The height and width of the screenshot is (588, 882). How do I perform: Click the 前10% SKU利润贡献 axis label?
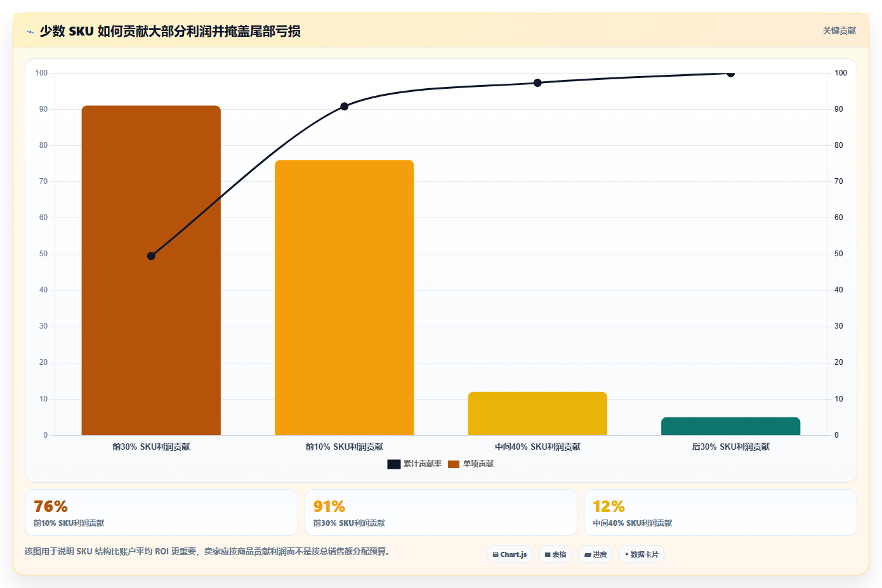345,447
